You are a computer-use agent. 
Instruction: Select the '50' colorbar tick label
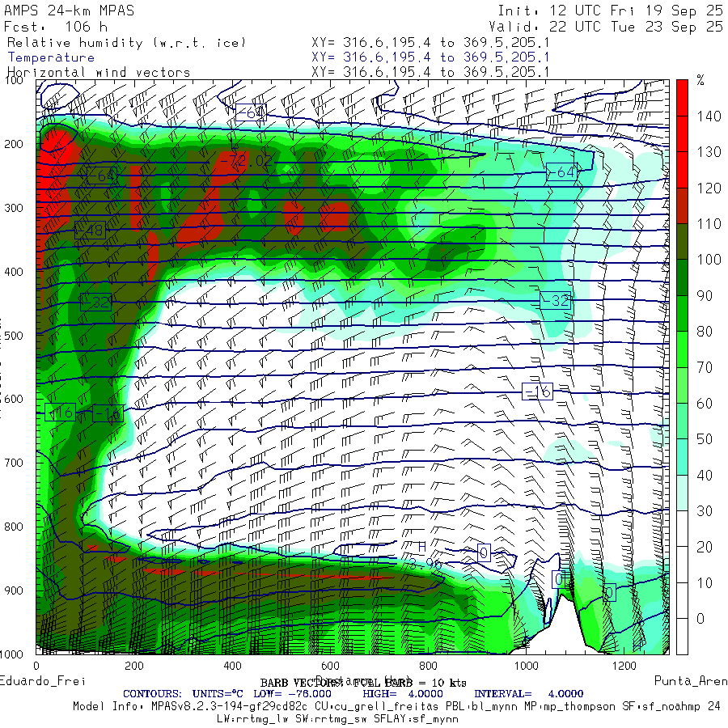pyautogui.click(x=705, y=439)
